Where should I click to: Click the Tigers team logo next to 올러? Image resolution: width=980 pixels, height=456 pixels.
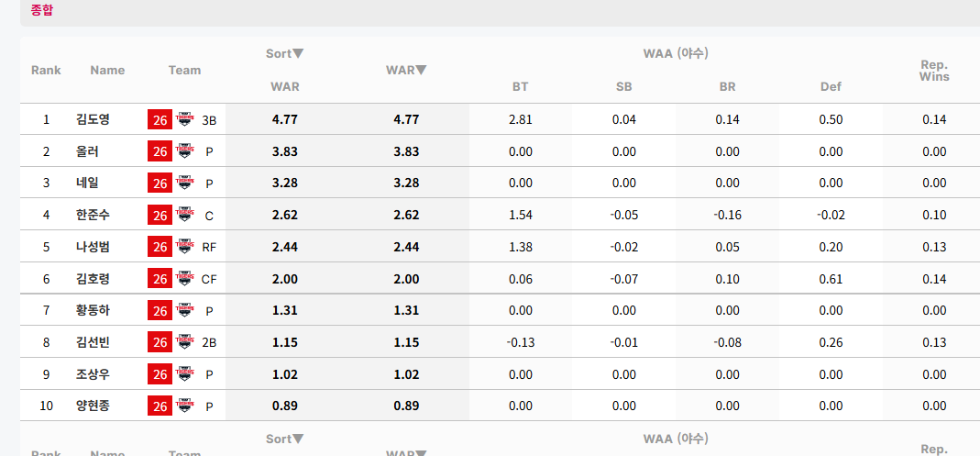pyautogui.click(x=184, y=150)
